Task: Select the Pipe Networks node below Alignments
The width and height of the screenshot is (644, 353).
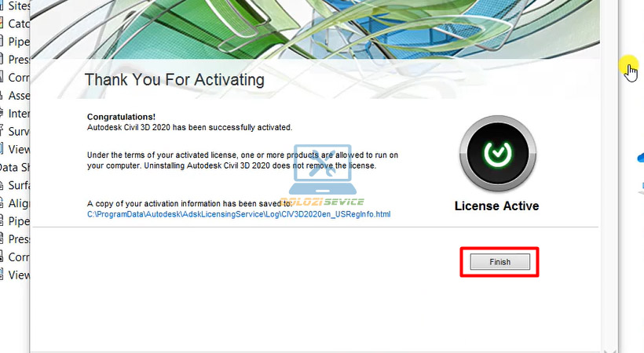Action: coord(19,221)
